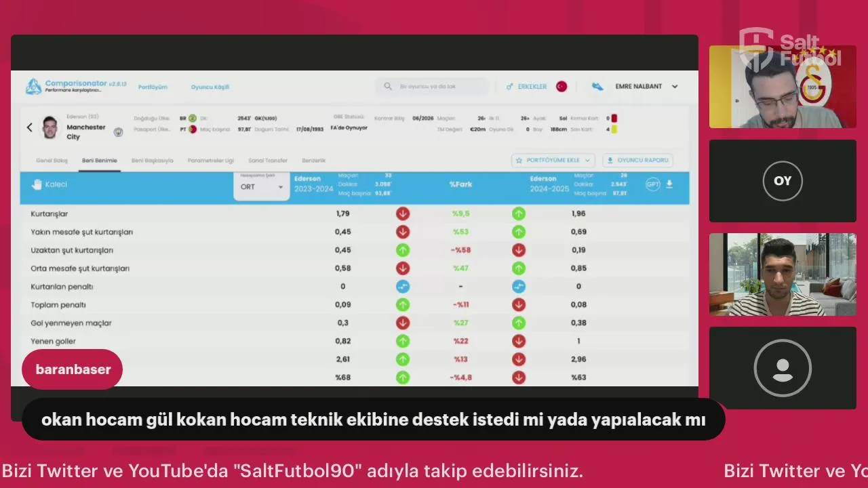868x488 pixels.
Task: Click the red down arrow beside %63
Action: (x=519, y=378)
